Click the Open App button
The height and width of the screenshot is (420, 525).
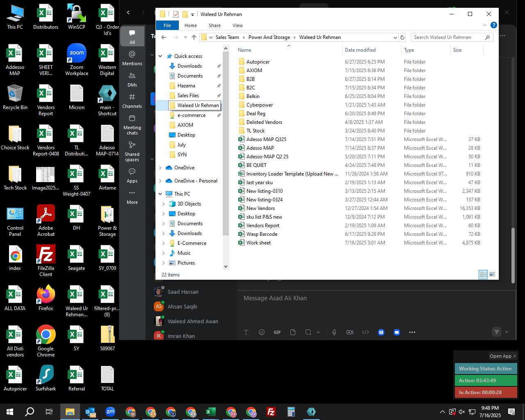[x=503, y=356]
